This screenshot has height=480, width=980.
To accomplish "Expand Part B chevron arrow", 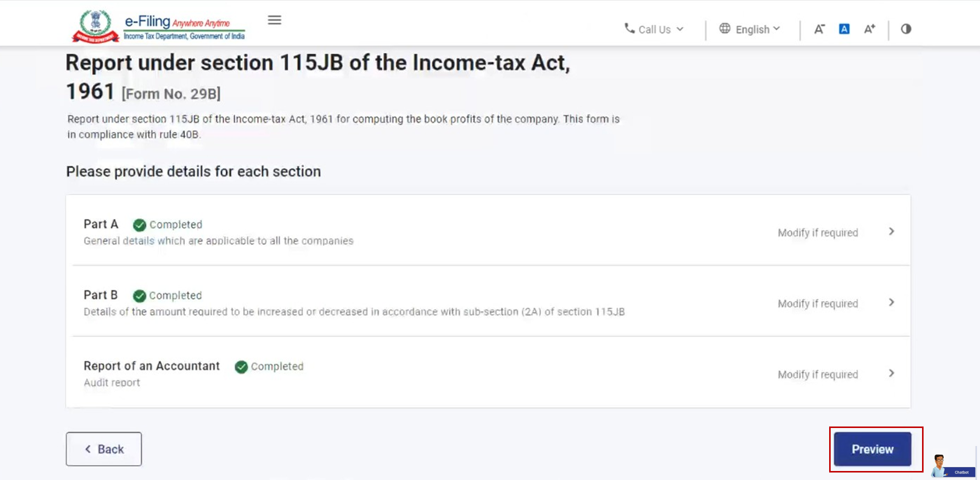I will [892, 302].
